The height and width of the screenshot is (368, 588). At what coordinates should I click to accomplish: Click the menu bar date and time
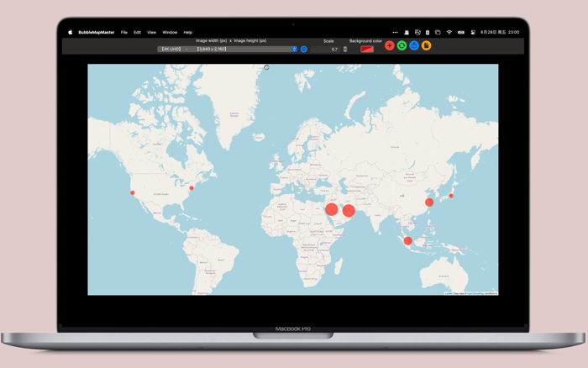[x=500, y=32]
